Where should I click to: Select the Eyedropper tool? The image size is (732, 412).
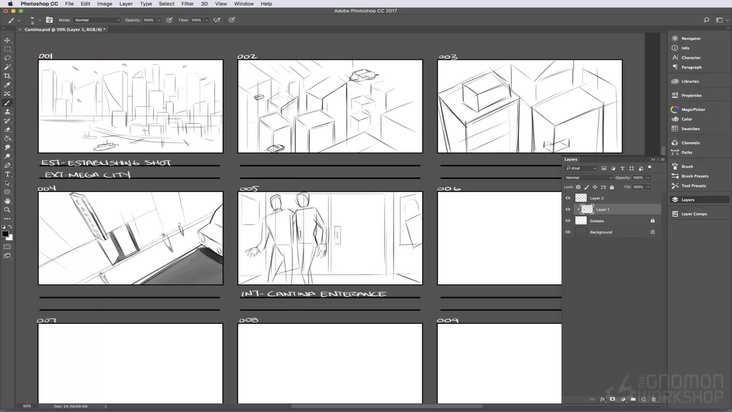[7, 85]
